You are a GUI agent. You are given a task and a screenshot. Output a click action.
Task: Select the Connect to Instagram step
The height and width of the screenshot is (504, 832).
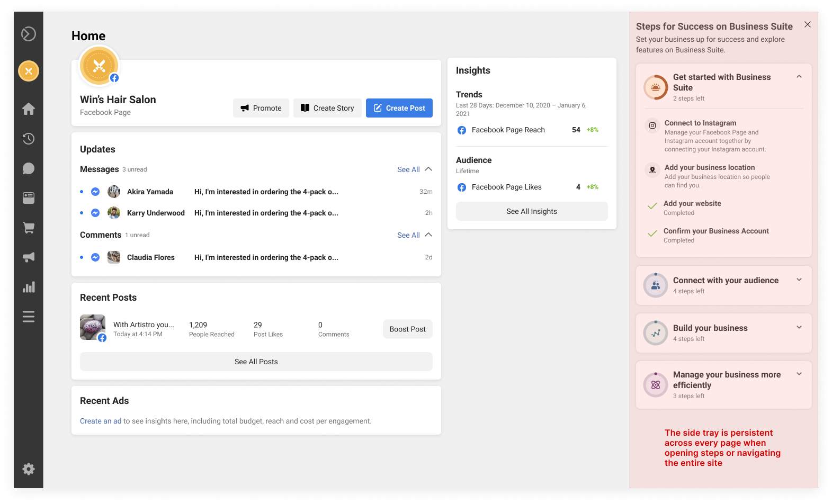point(700,123)
